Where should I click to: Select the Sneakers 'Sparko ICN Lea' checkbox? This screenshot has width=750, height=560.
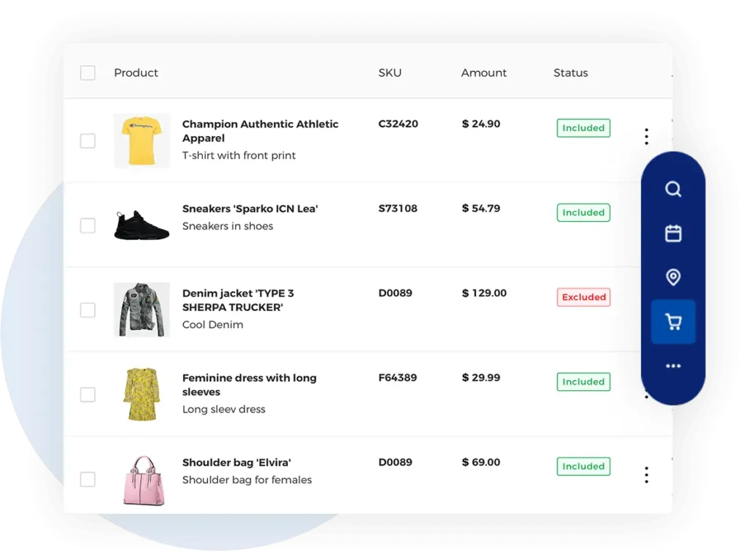click(88, 225)
